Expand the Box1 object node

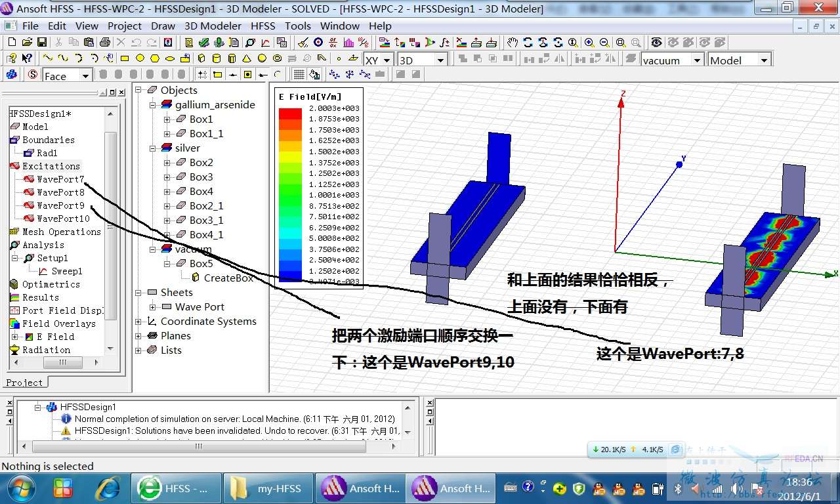(x=167, y=119)
